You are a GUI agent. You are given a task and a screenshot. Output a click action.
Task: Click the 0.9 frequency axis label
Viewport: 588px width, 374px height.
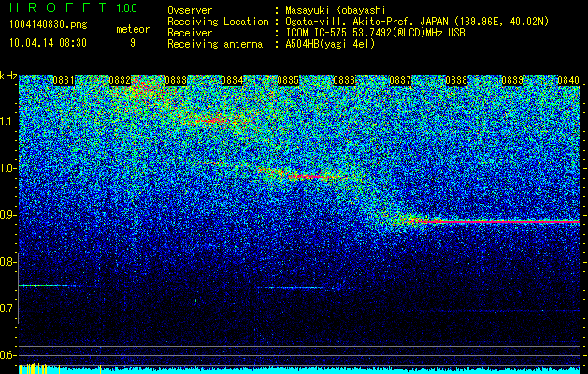[7, 215]
